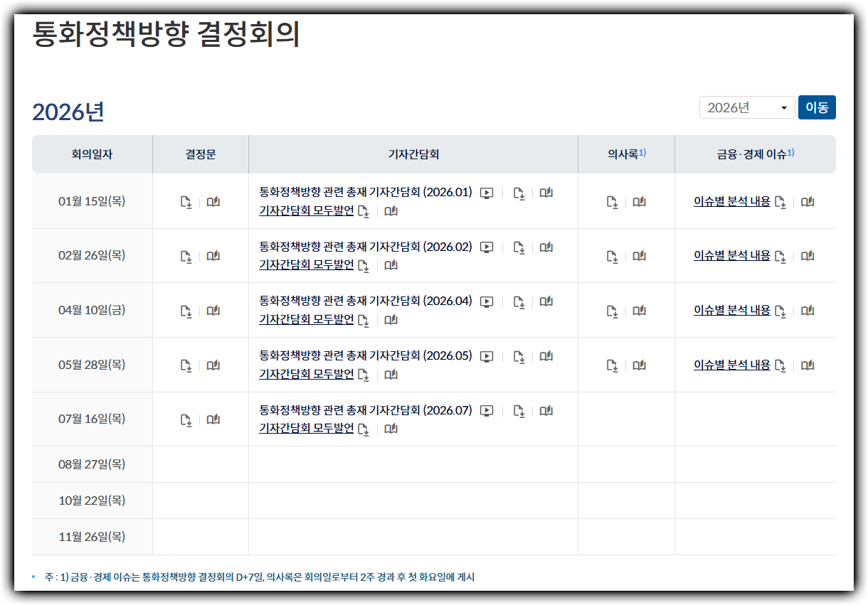Open 02월 26일 이슈별 분석 내용 link
The image size is (868, 605).
click(732, 255)
